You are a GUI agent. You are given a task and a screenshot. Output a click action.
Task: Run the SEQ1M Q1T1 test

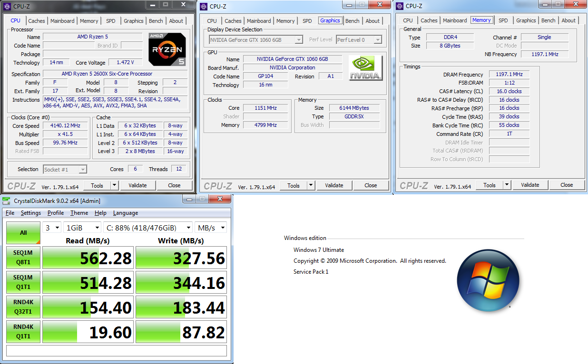pos(23,282)
